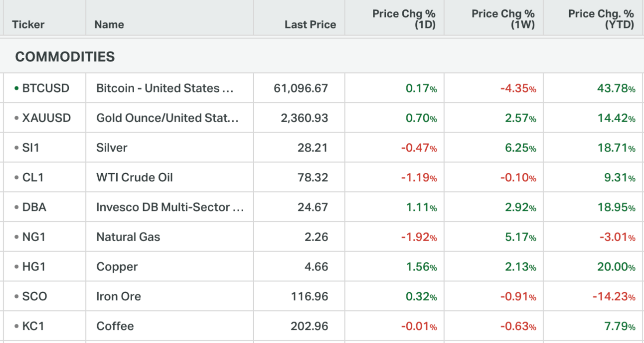This screenshot has width=644, height=343.
Task: Click the green status dot beside BTCUSD
Action: [x=16, y=89]
